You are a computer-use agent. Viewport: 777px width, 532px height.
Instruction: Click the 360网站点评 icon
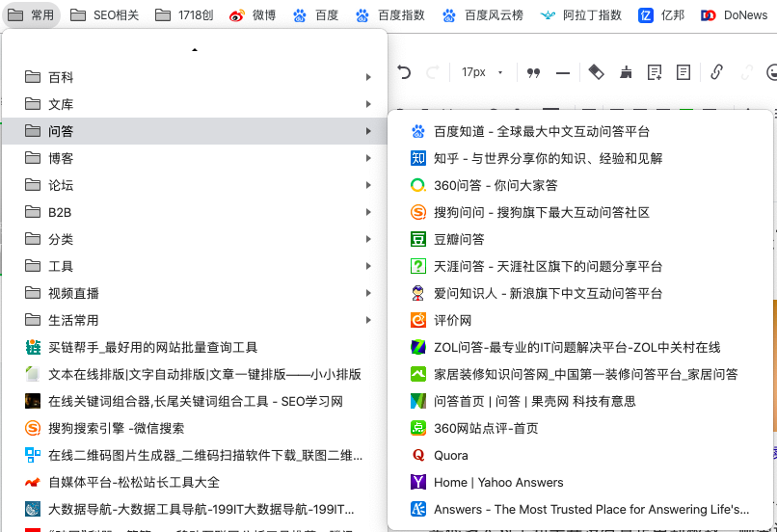(x=418, y=428)
